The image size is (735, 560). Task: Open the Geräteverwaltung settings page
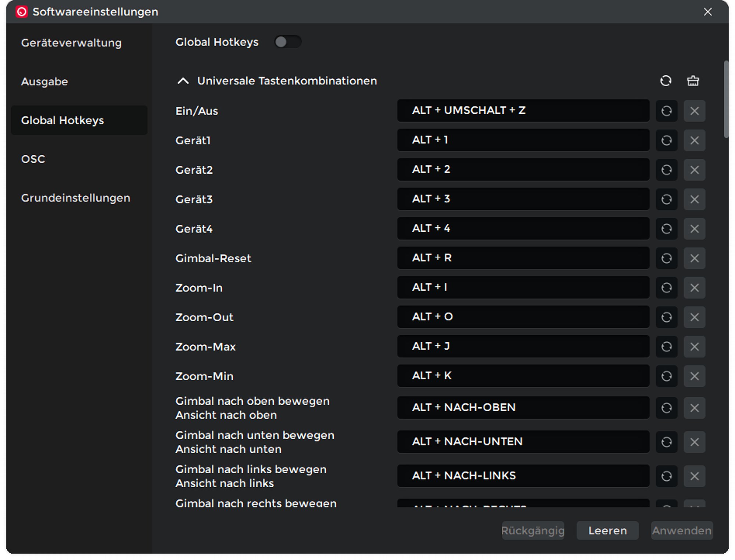pyautogui.click(x=71, y=43)
